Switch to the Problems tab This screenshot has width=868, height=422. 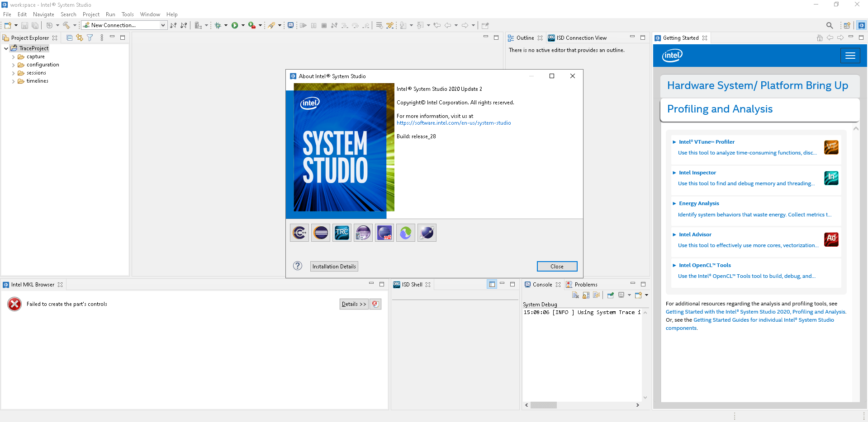coord(582,285)
